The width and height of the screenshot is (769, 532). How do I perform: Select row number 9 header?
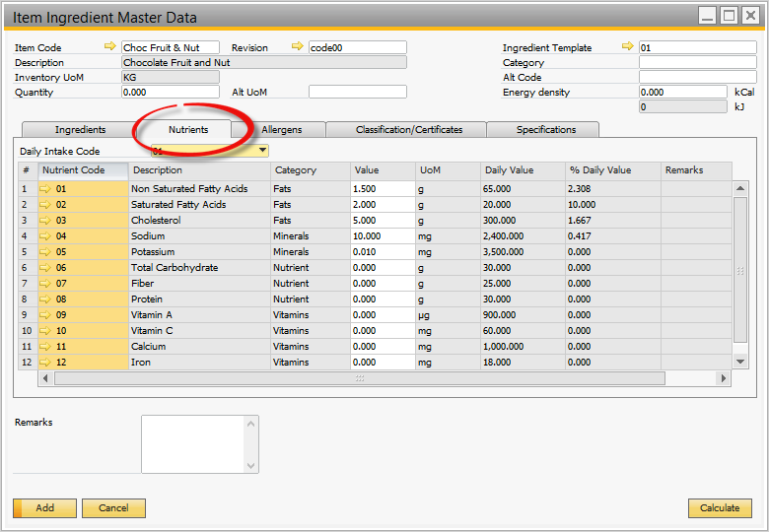tap(28, 315)
